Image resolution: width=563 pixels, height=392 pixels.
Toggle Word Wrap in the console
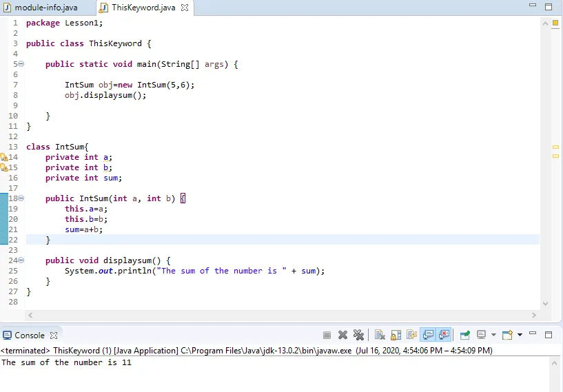click(x=411, y=336)
